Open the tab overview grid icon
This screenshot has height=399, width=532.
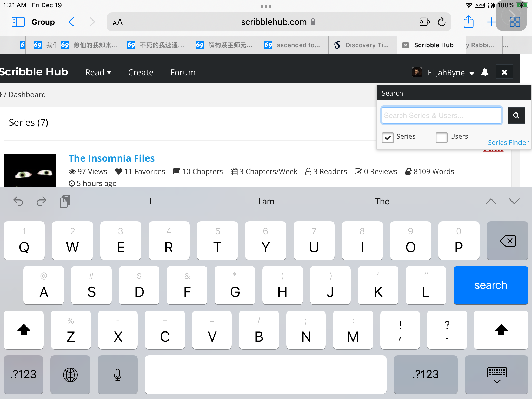click(515, 22)
